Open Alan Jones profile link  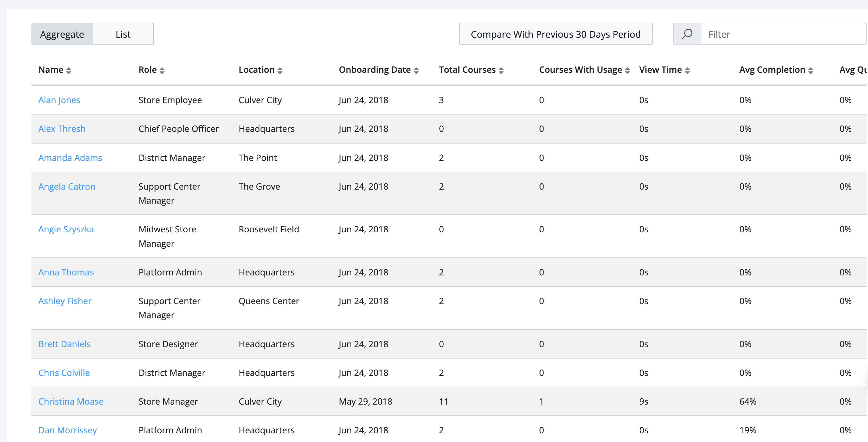59,100
